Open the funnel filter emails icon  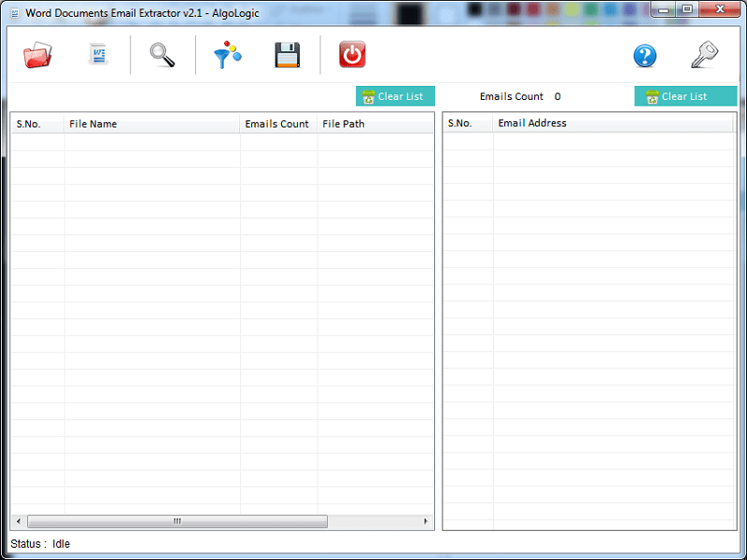tap(226, 55)
